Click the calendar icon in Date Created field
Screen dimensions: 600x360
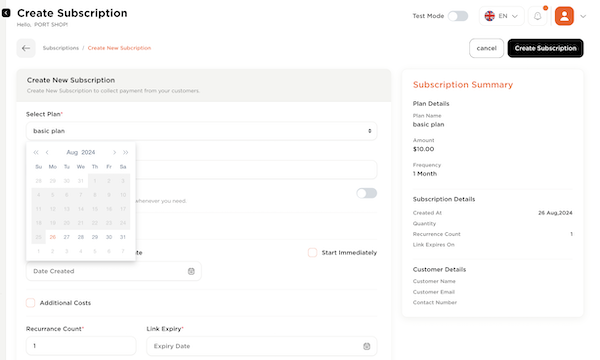(191, 271)
